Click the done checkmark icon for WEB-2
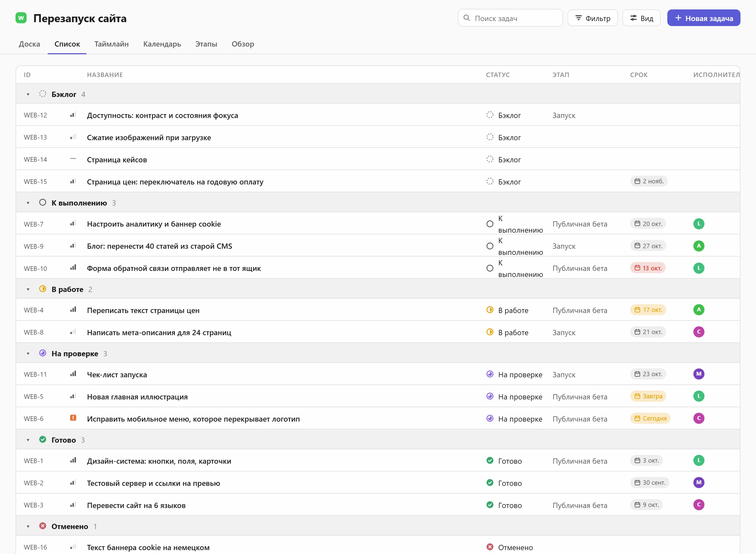This screenshot has height=554, width=756. [490, 483]
